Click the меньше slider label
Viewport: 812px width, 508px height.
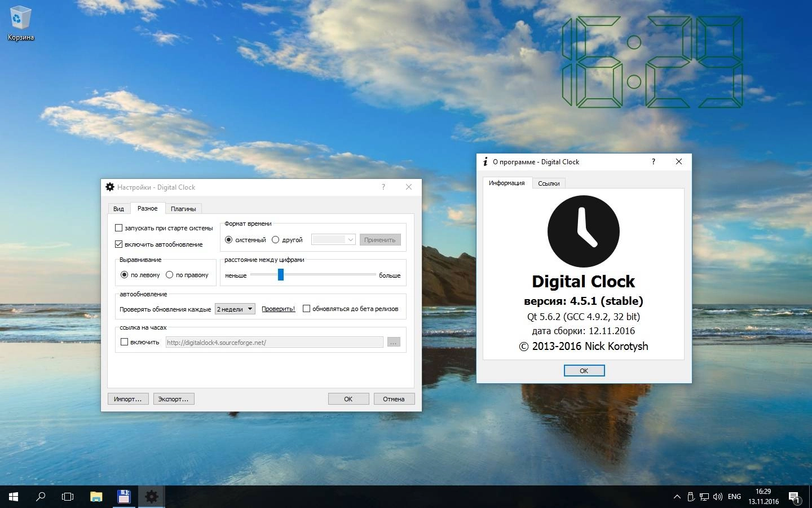pos(236,275)
